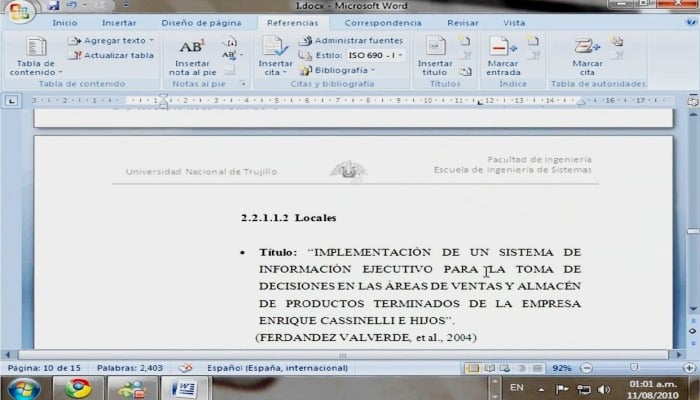Click Marcar entrada for the index

(x=503, y=56)
